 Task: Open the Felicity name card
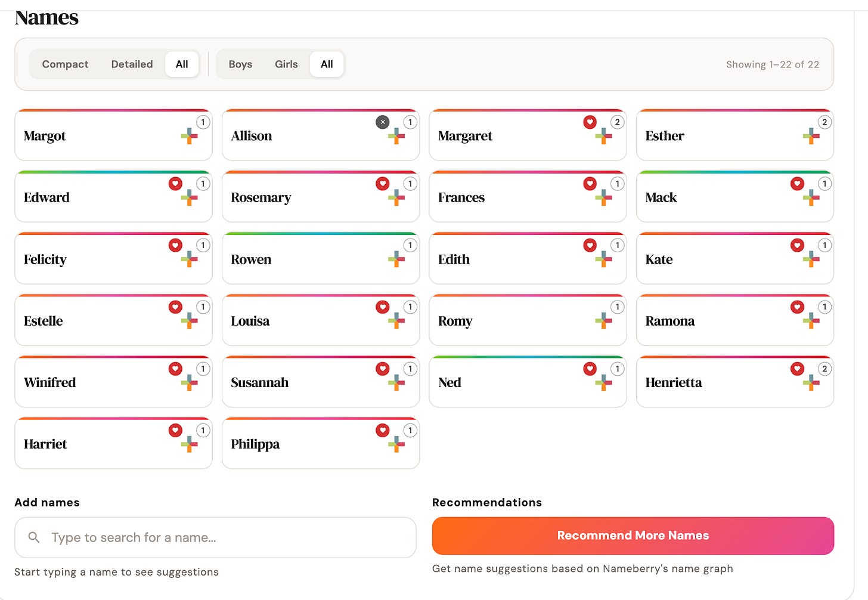(x=113, y=258)
